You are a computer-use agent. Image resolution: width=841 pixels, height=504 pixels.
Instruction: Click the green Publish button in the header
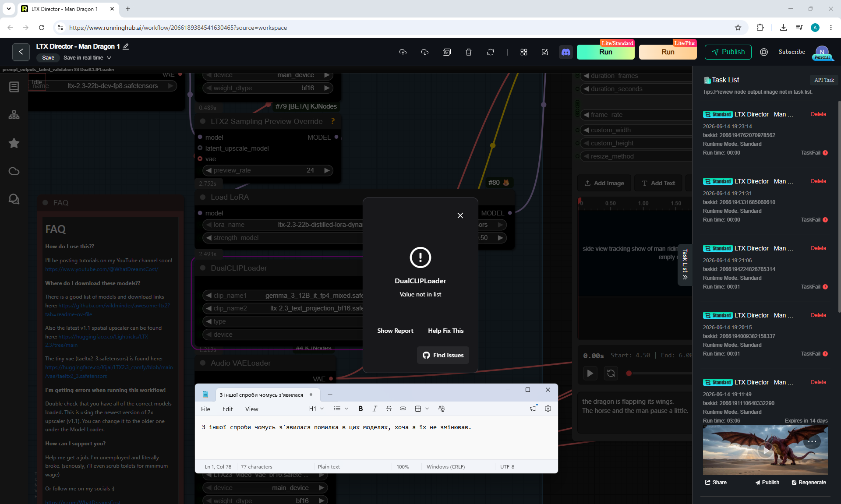pos(728,52)
